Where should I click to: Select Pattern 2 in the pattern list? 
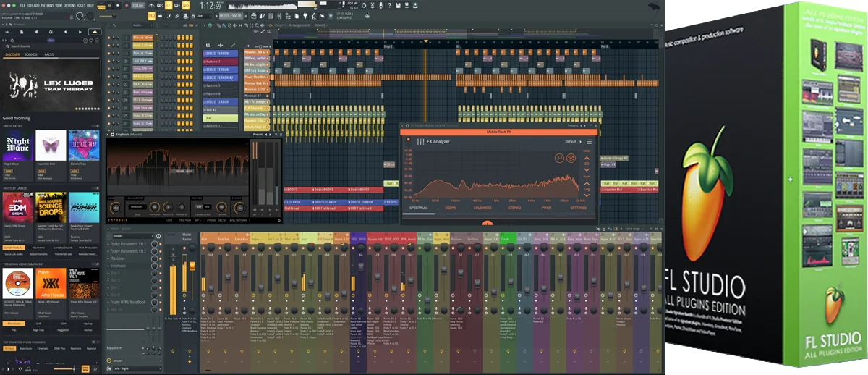(x=221, y=62)
